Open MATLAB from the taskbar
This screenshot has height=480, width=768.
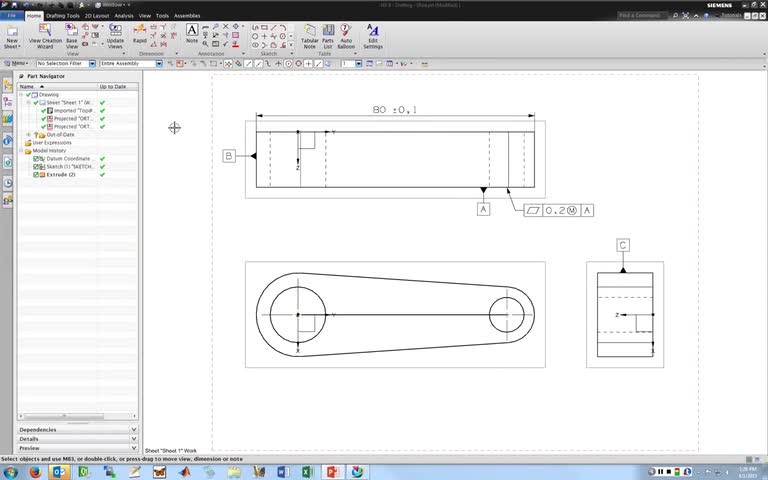184,472
